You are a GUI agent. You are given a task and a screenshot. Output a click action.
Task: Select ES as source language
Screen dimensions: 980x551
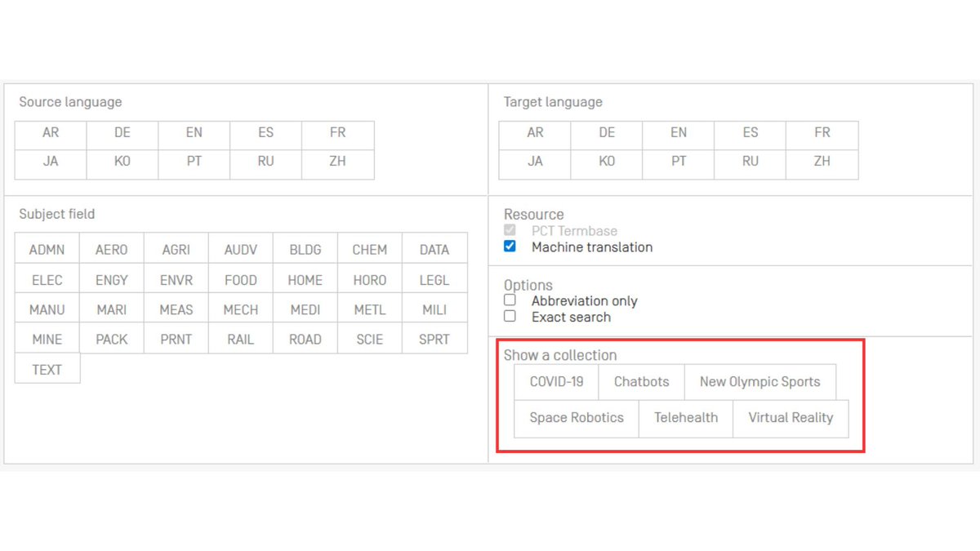[x=266, y=136]
